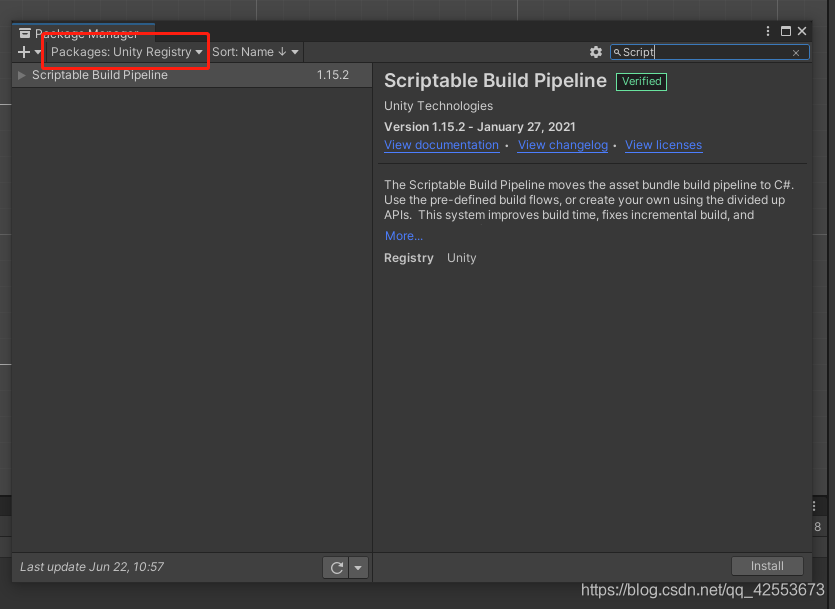Expand the Scriptable Build Pipeline versions arrow
Screen dimensions: 835x609
click(22, 75)
